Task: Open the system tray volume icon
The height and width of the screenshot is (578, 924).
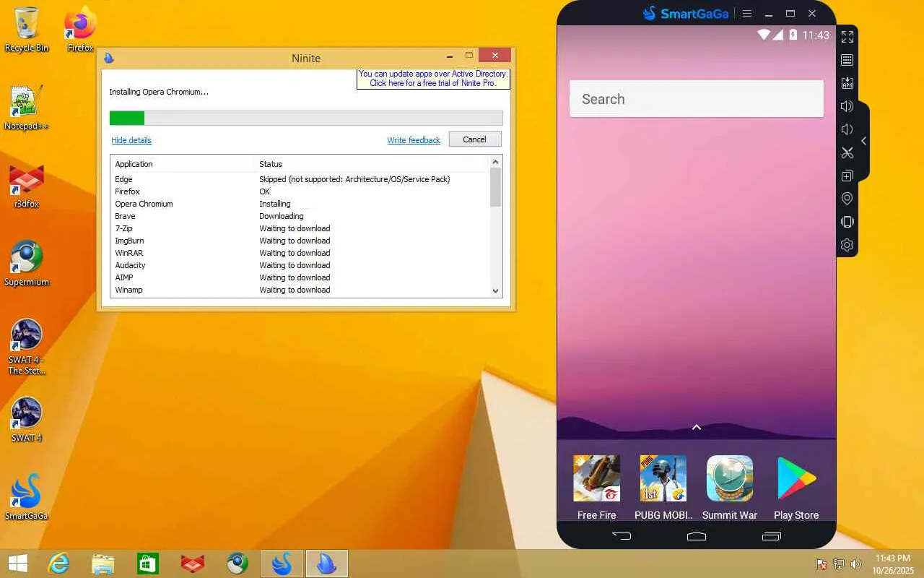Action: (856, 564)
